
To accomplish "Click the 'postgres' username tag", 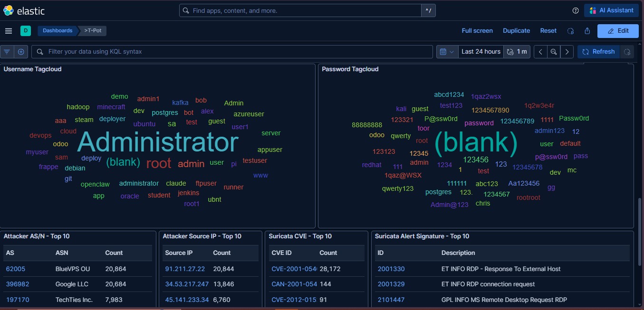I will tap(165, 113).
